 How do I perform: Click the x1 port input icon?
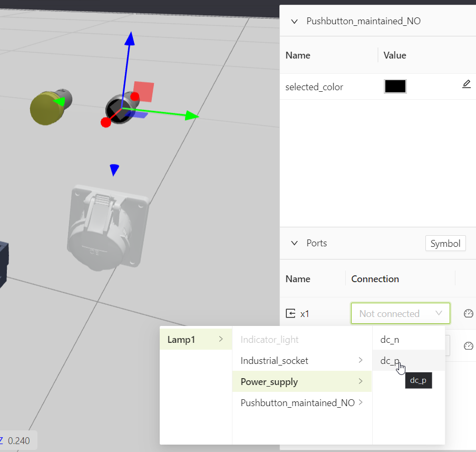pos(290,313)
